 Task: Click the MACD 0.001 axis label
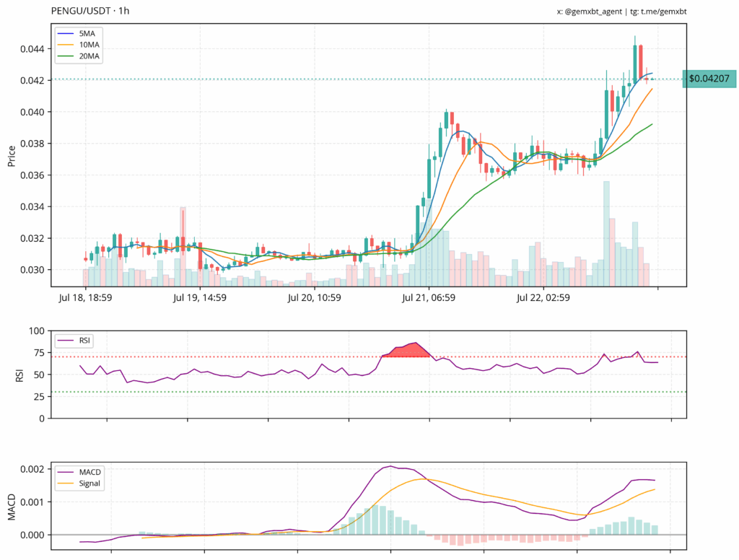pos(32,502)
